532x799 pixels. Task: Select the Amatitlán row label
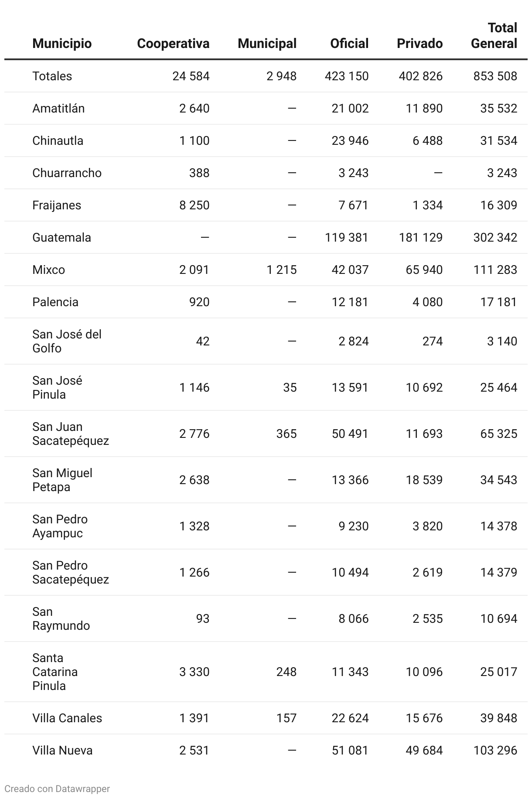pos(58,109)
